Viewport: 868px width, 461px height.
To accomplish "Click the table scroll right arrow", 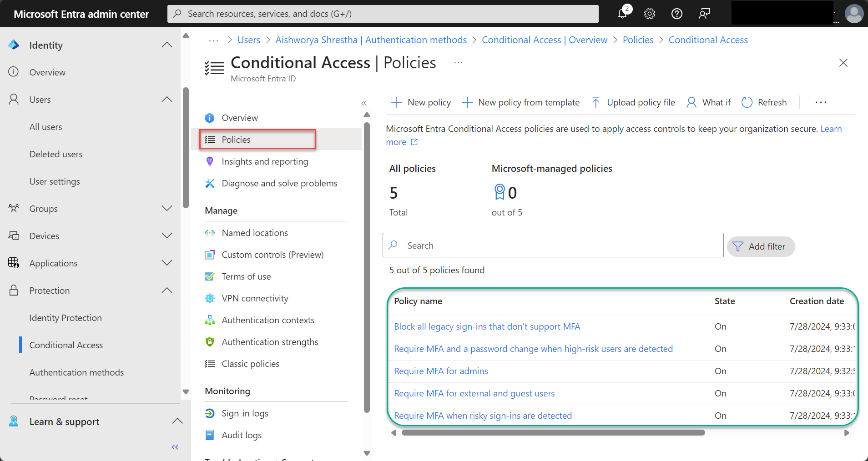I will 847,433.
